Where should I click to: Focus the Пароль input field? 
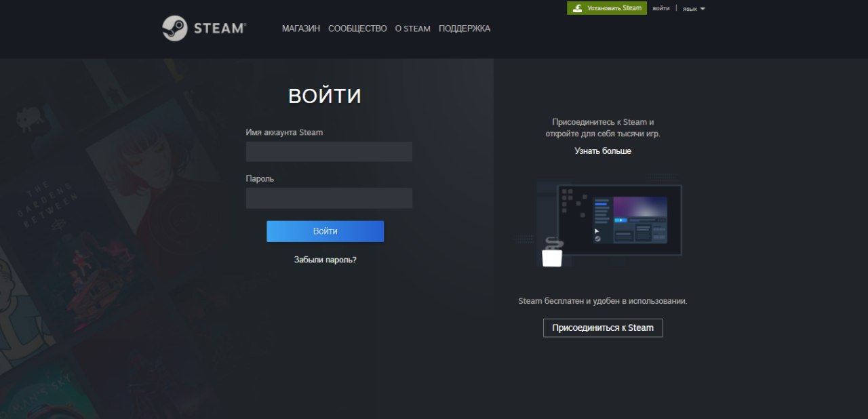point(329,198)
